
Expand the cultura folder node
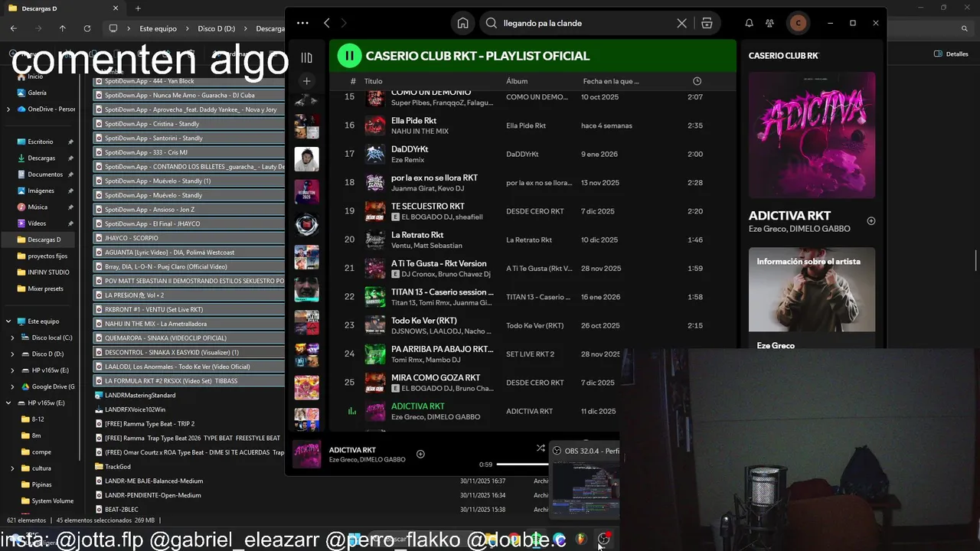12,468
